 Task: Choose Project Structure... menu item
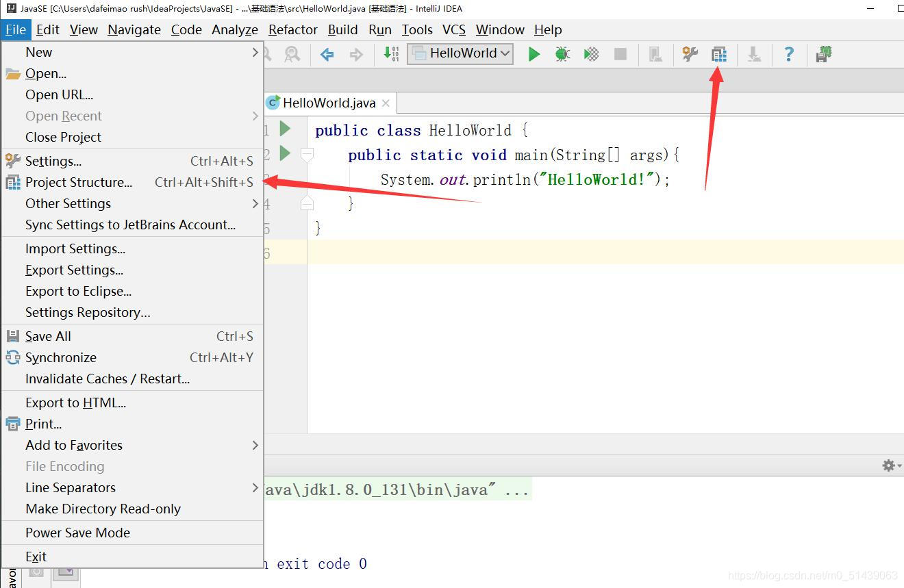133,182
